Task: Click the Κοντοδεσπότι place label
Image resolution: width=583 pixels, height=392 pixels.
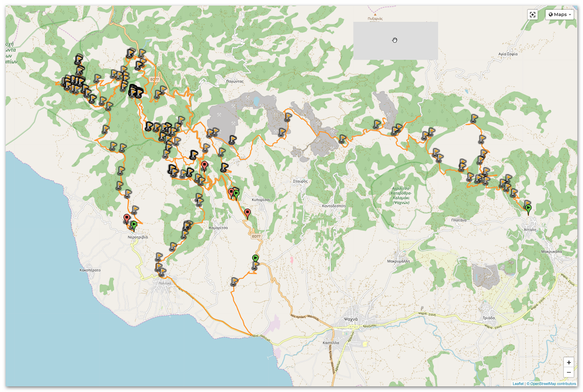Action: tap(334, 205)
